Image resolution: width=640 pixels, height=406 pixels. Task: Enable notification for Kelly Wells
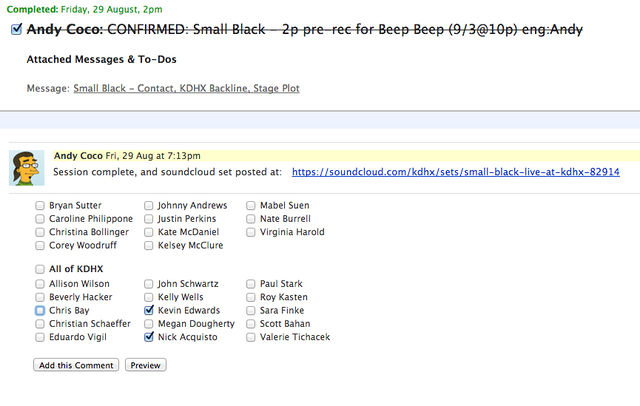(x=149, y=298)
